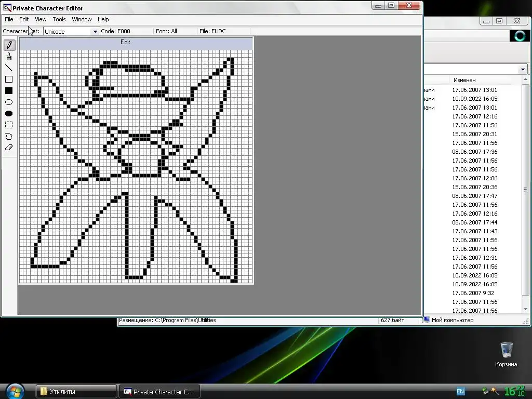Click the Explorer throbber logo icon
The image size is (532, 399).
pos(519,36)
